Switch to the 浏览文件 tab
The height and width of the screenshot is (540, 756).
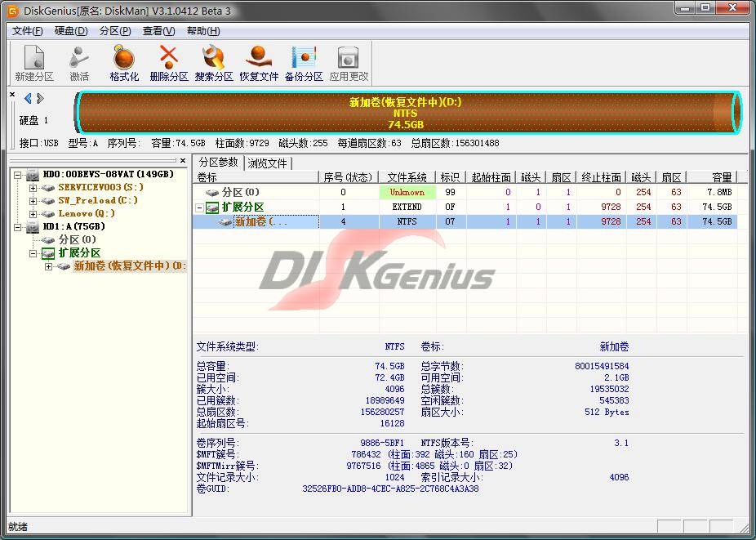pyautogui.click(x=268, y=163)
